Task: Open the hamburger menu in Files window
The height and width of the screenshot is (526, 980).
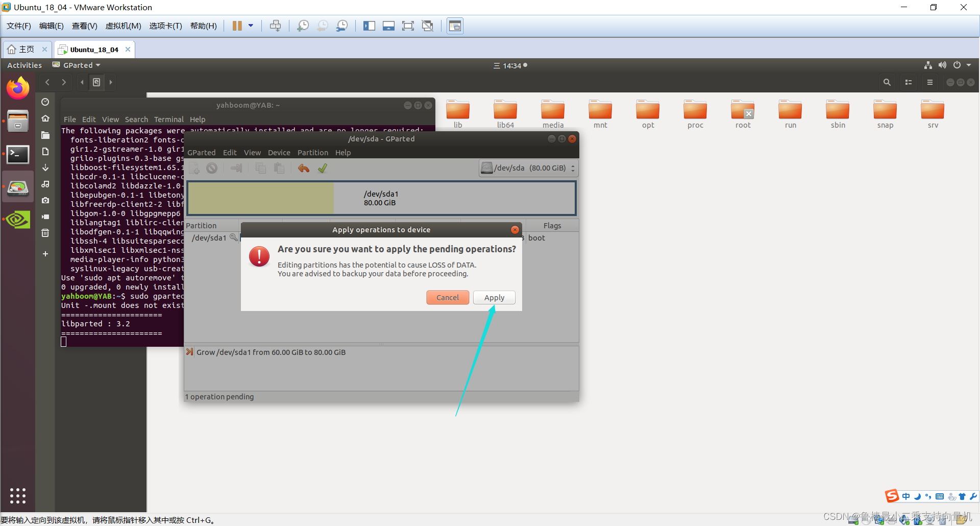Action: click(x=930, y=82)
